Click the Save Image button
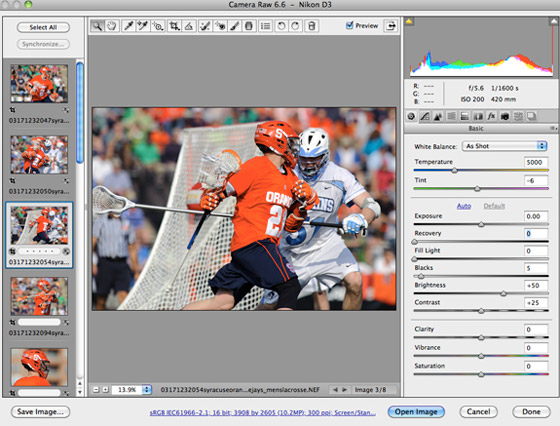The image size is (560, 426). coord(40,412)
